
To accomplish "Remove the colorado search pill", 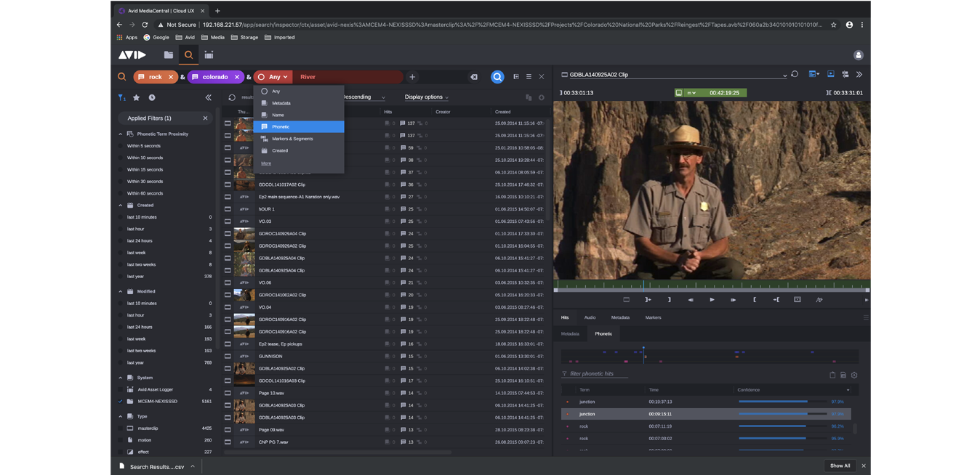I will tap(236, 77).
